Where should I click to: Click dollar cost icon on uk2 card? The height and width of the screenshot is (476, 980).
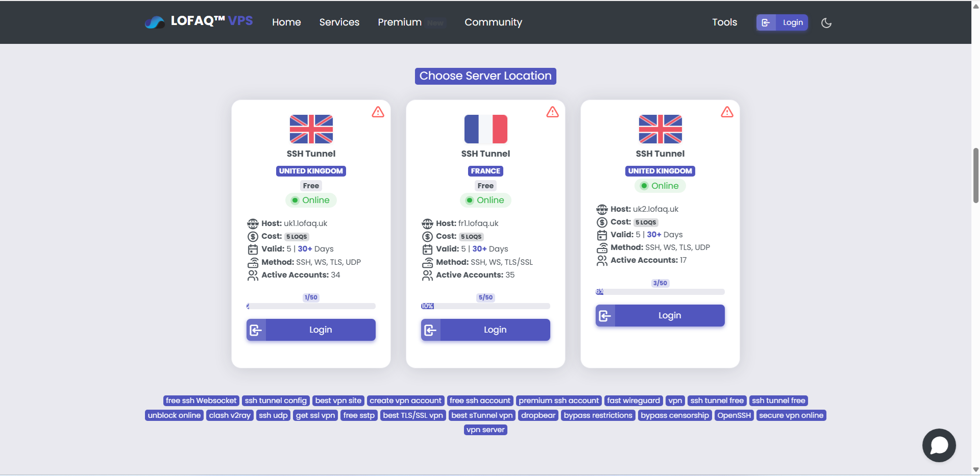pos(602,222)
